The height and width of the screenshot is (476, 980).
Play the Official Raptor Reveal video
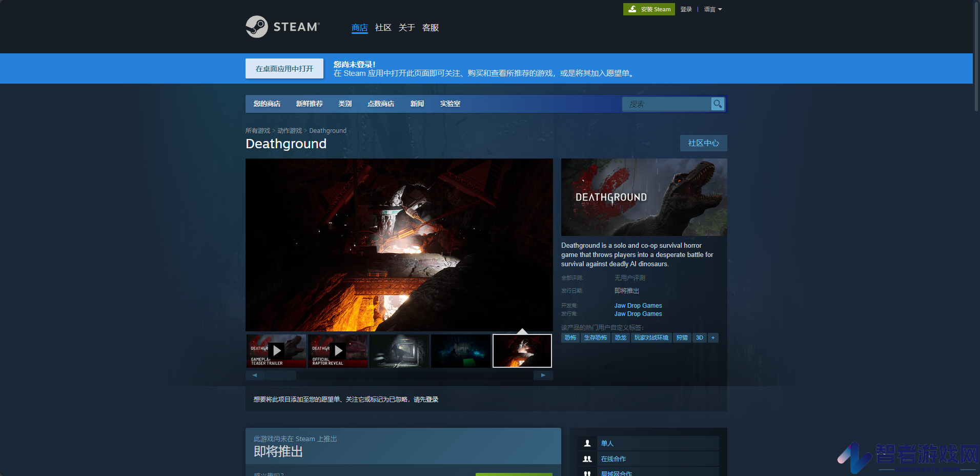(x=338, y=351)
